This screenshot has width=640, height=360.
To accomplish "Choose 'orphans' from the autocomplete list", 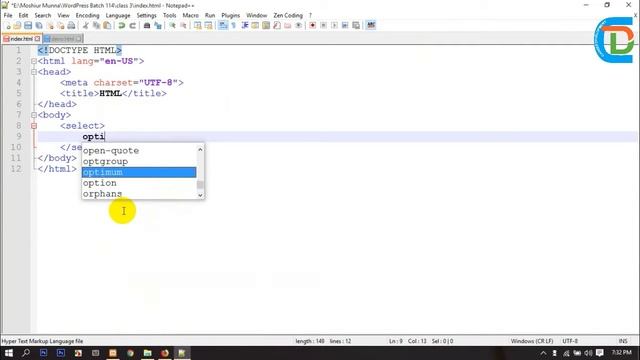I will (139, 193).
